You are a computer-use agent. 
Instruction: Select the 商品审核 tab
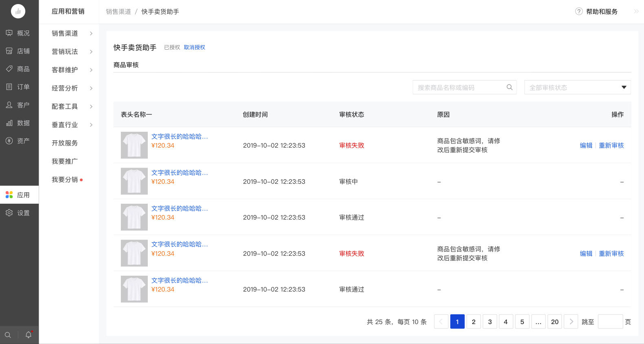tap(126, 65)
